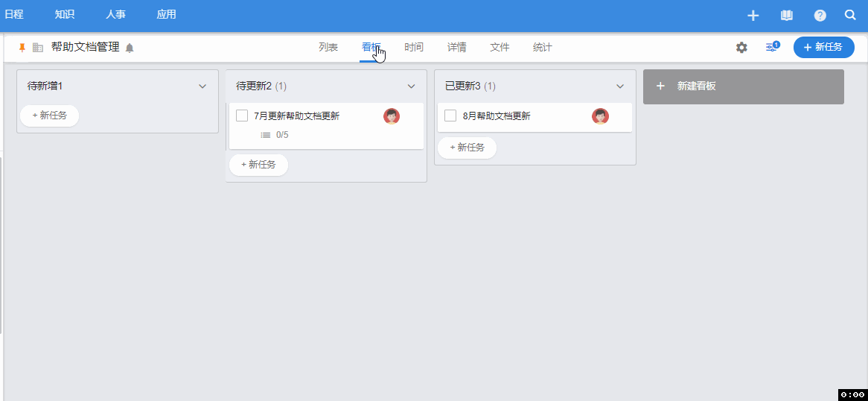Open the help question mark icon
The image size is (868, 401).
(x=820, y=16)
